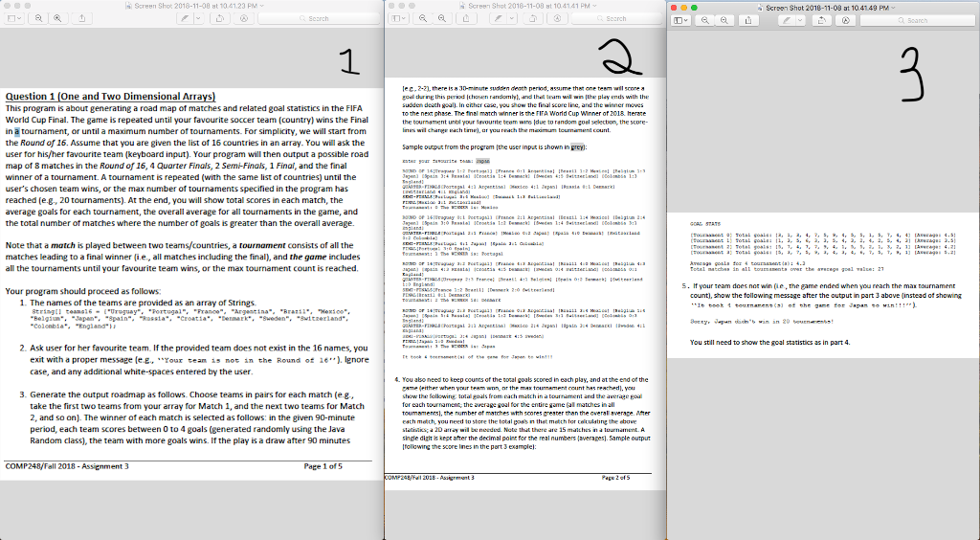980x540 pixels.
Task: Click 'It took 4 tournament(s)' line in middle window
Action: pyautogui.click(x=478, y=357)
